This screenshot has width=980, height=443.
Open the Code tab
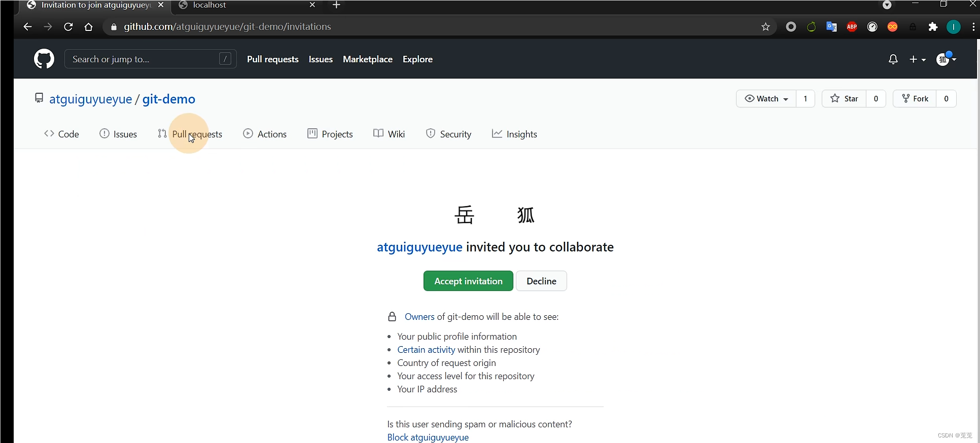(62, 134)
